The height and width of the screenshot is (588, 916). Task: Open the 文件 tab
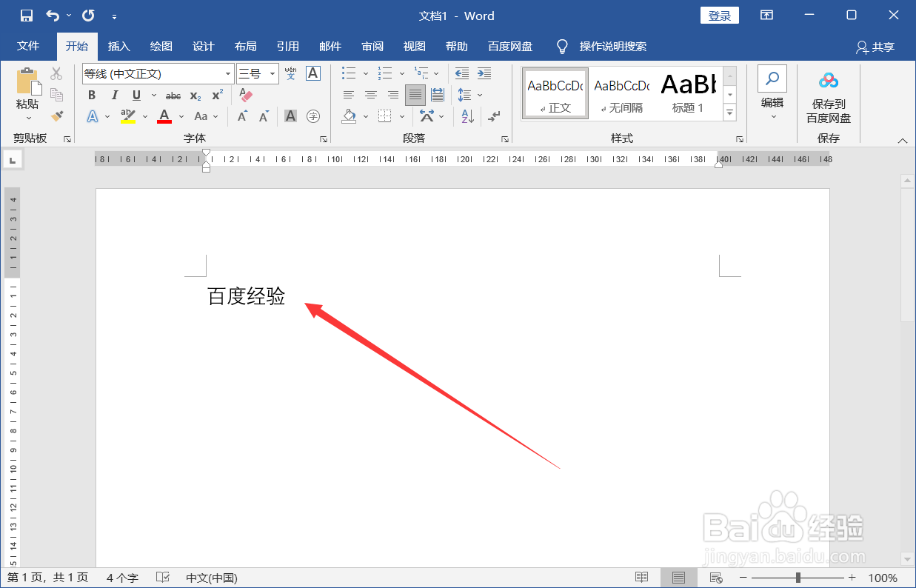pos(28,46)
